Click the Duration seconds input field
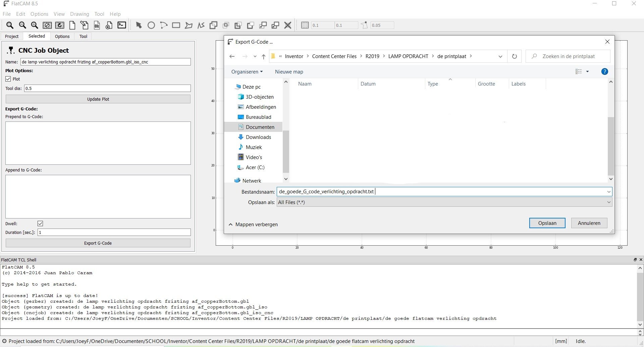Screen dimensions: 644x347 coord(114,232)
